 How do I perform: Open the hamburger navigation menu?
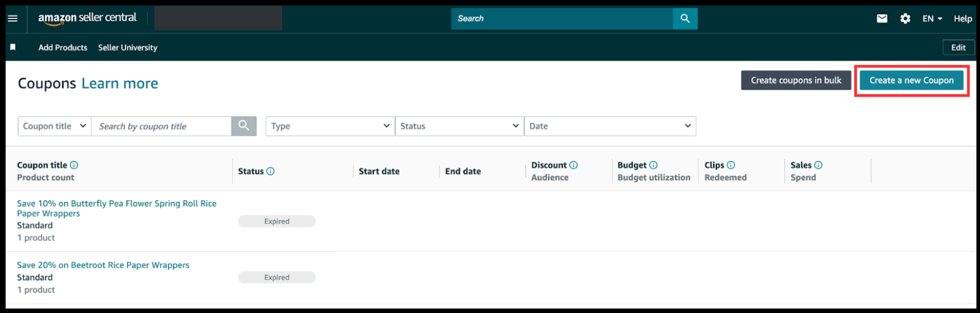(x=13, y=18)
